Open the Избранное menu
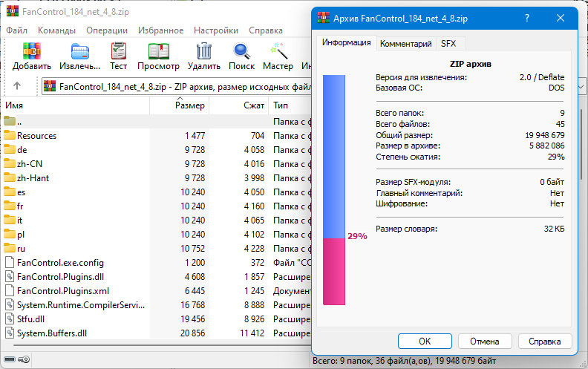This screenshot has height=369, width=588. coord(161,30)
